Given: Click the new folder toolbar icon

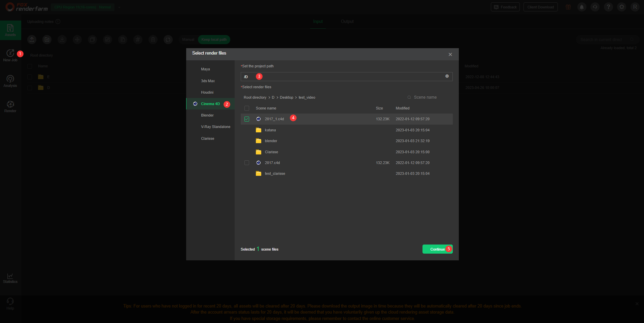Looking at the screenshot, I should [47, 40].
